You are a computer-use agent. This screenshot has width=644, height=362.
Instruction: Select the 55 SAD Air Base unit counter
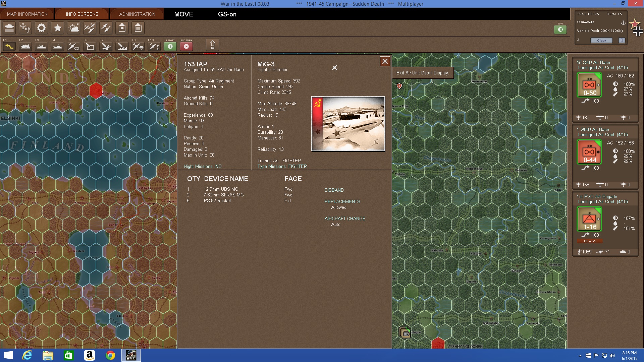tap(589, 85)
